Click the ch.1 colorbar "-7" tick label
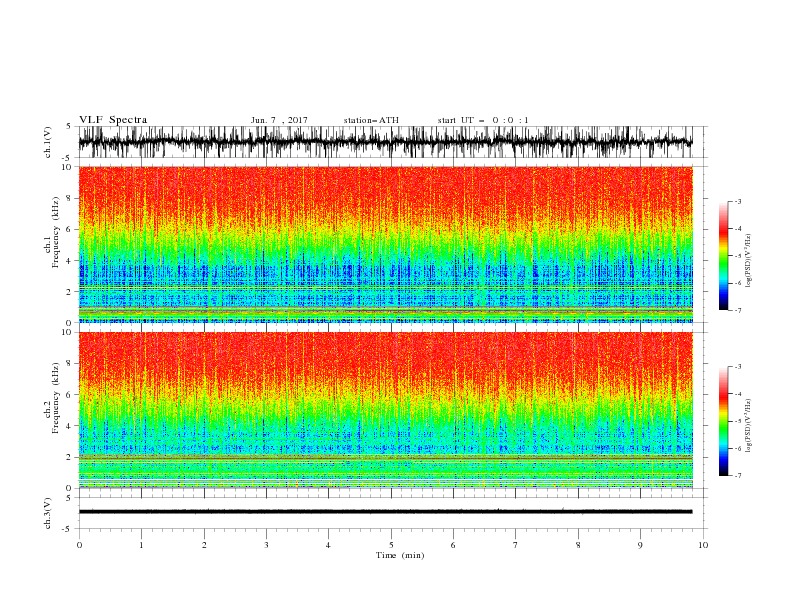This screenshot has height=612, width=792. click(738, 310)
